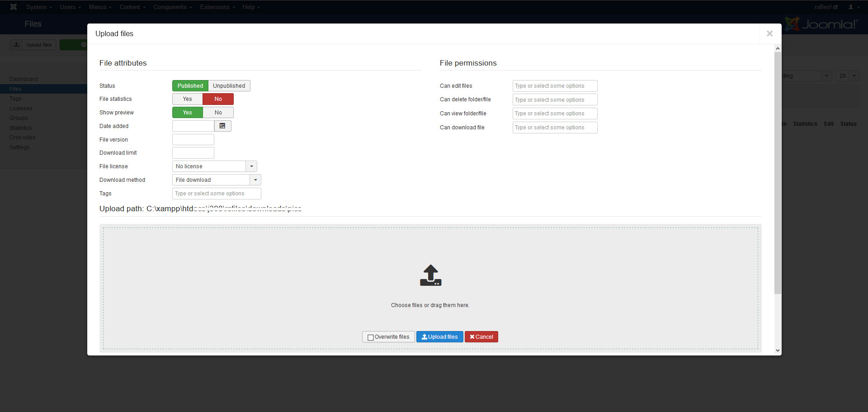Click the Date added input field
868x412 pixels.
tap(193, 126)
